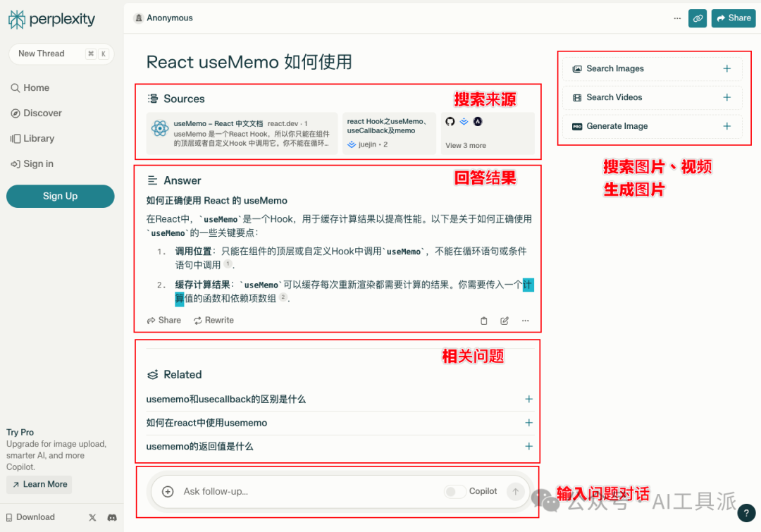Expand Search Videos

point(652,97)
